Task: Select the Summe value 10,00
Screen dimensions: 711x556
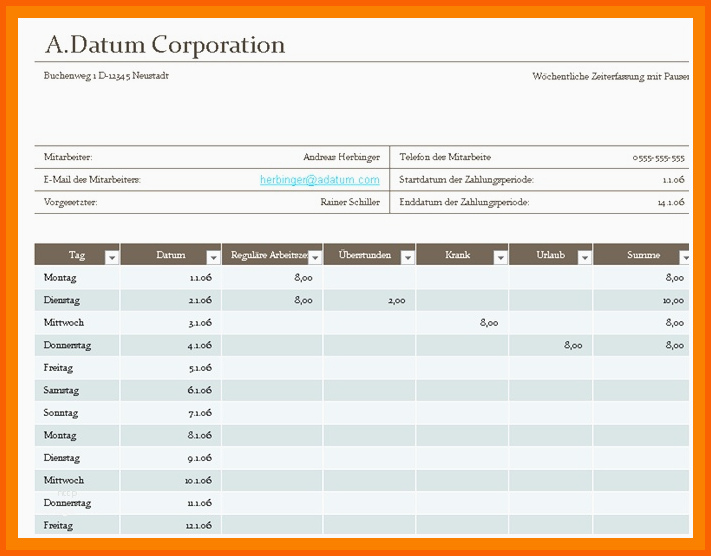Action: (673, 301)
